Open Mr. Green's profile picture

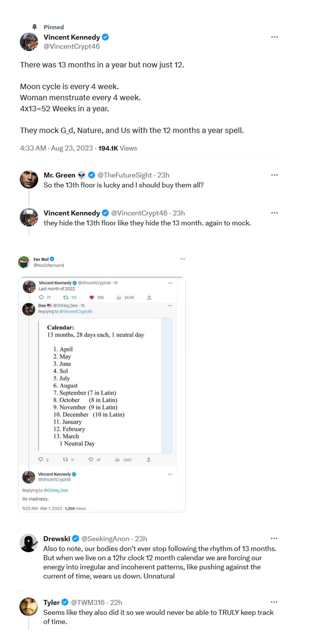(x=29, y=179)
